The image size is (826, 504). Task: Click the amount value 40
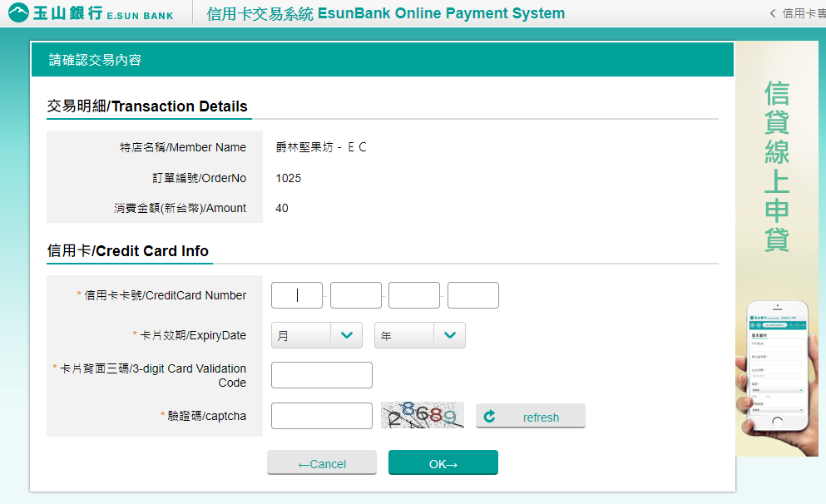point(282,208)
